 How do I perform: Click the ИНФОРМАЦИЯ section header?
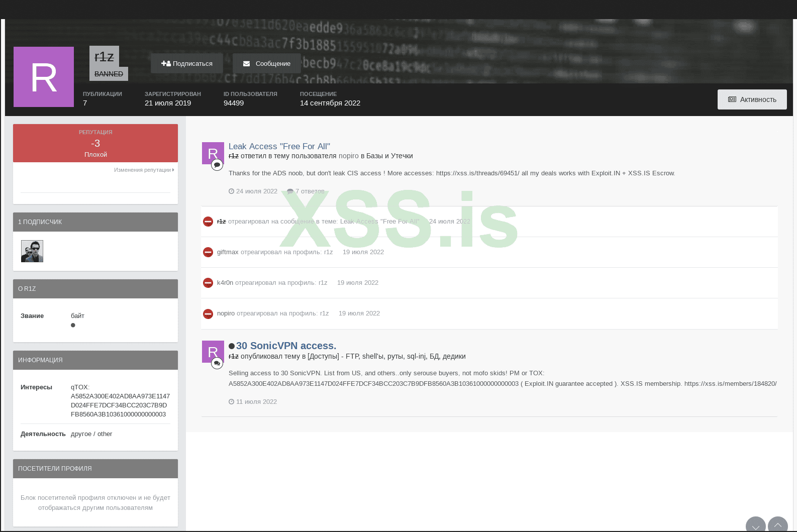[x=95, y=360]
